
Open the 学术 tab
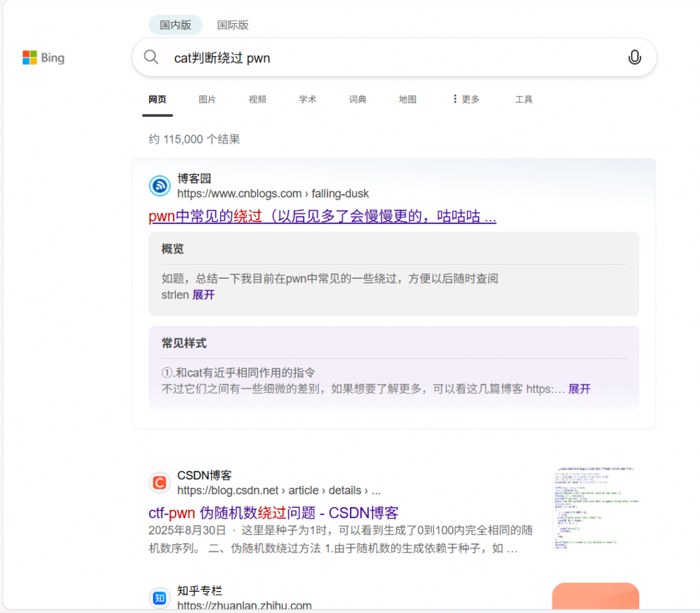pos(308,99)
